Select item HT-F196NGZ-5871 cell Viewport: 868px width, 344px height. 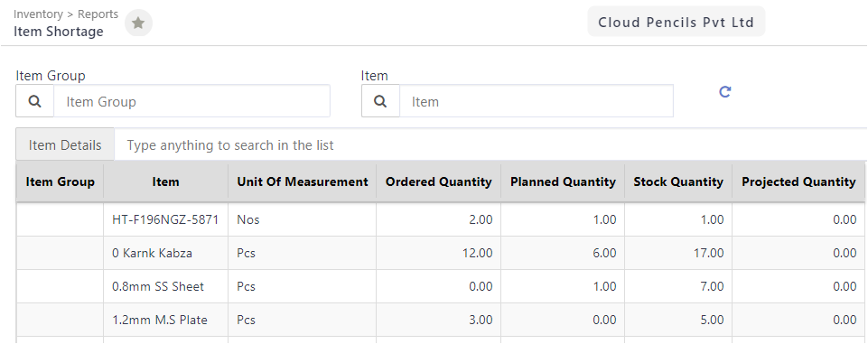click(165, 219)
